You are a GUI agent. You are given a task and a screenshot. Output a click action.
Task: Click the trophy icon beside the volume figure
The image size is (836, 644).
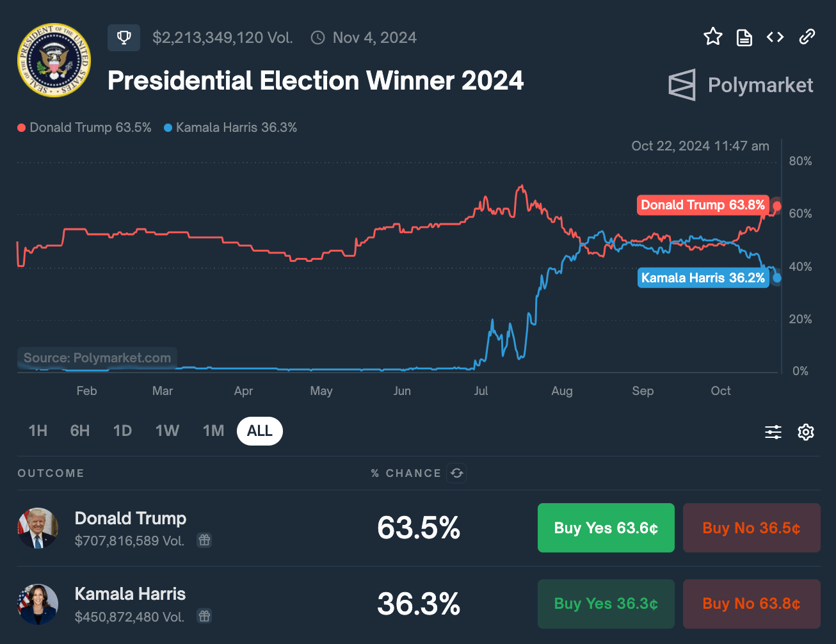[123, 37]
